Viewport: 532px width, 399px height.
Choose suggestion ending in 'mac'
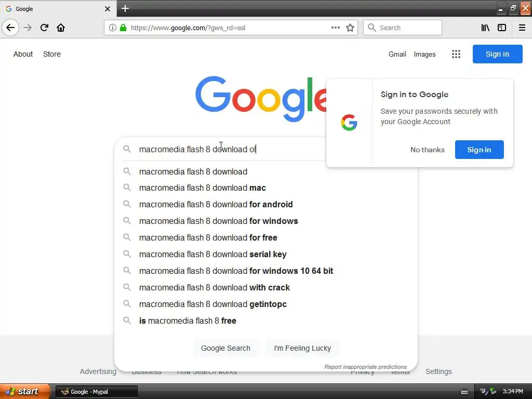coord(266,188)
